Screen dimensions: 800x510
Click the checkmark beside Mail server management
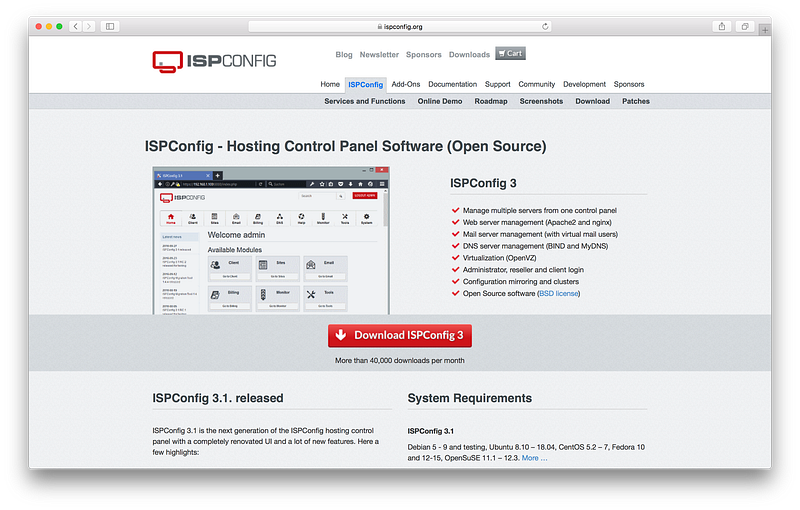[x=456, y=234]
